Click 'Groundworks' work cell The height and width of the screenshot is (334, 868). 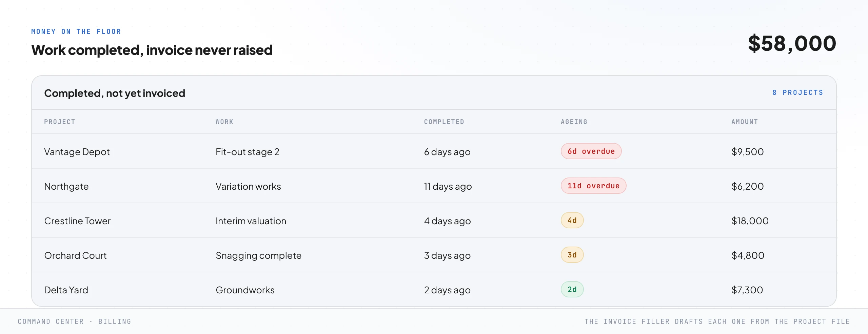245,290
